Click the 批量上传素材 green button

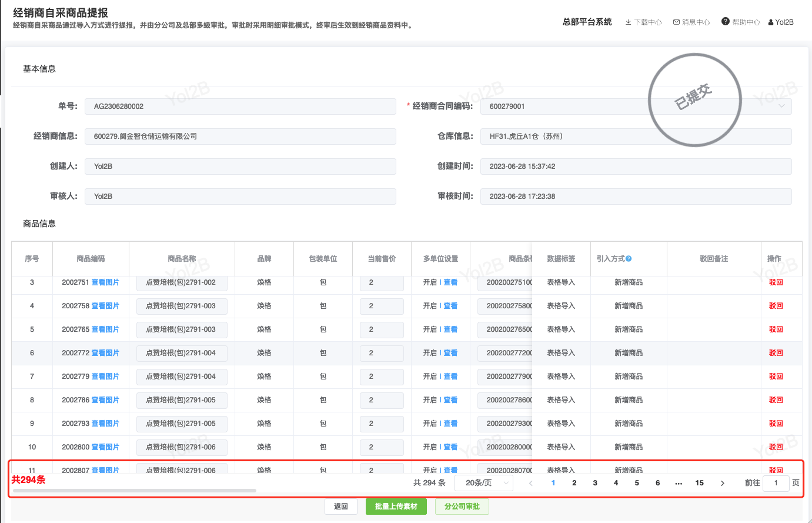coord(396,507)
